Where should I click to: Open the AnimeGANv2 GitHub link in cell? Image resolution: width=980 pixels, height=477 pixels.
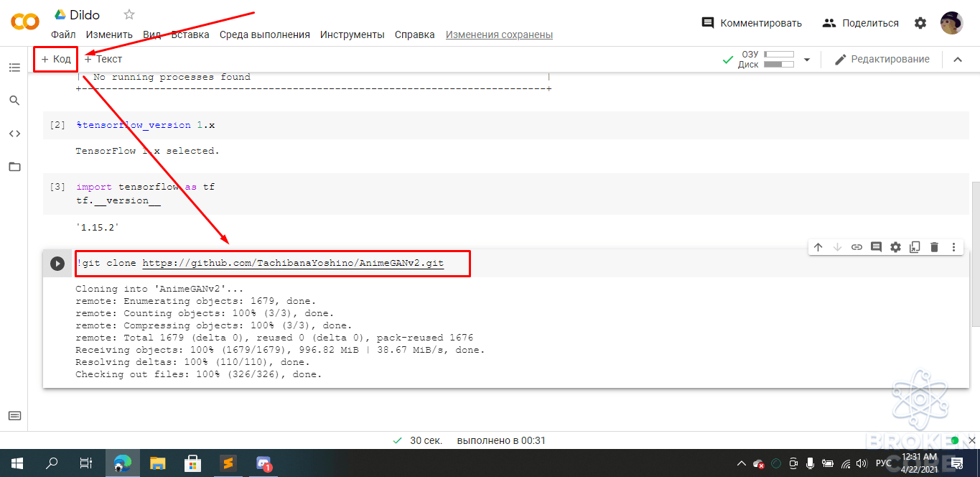coord(293,264)
